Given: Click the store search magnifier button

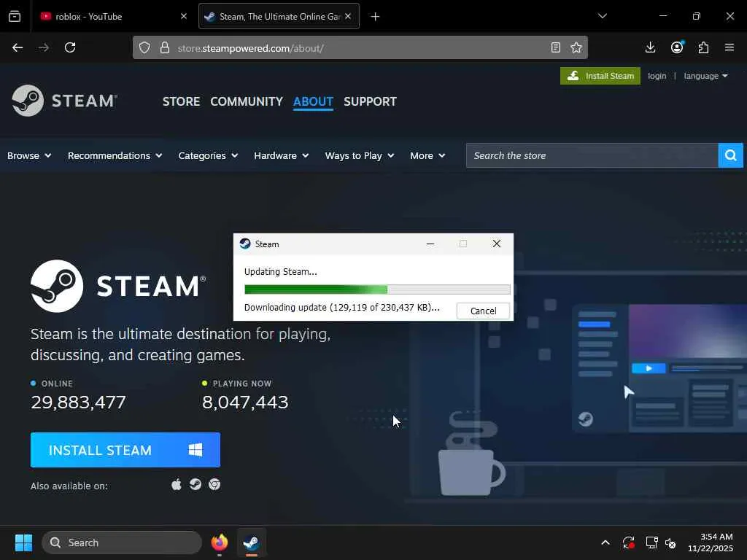Looking at the screenshot, I should coord(731,155).
